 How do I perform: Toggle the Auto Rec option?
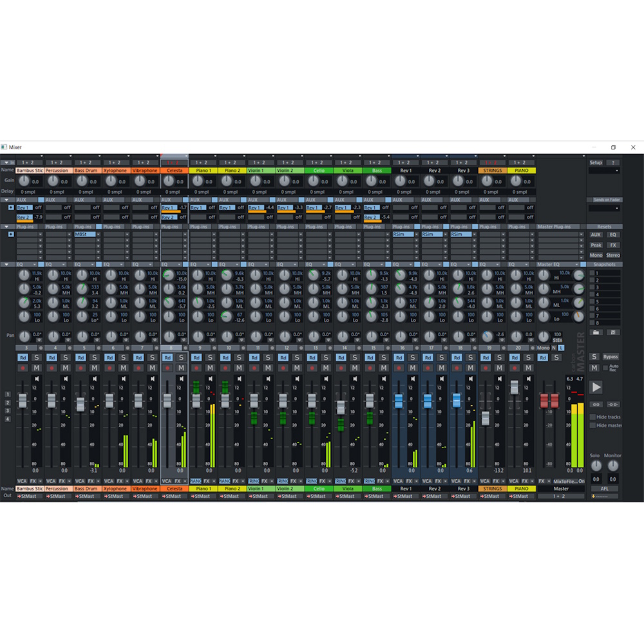click(605, 368)
